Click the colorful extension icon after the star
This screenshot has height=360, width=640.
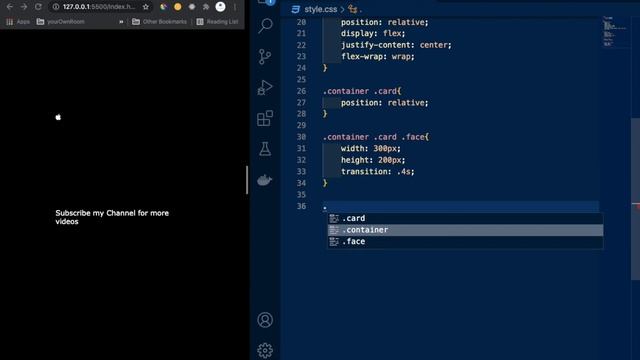163,7
